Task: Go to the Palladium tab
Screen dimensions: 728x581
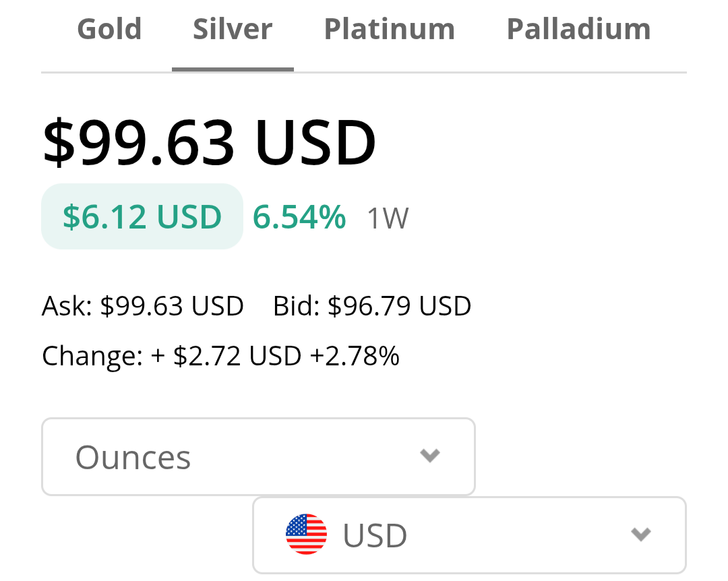Action: tap(578, 30)
